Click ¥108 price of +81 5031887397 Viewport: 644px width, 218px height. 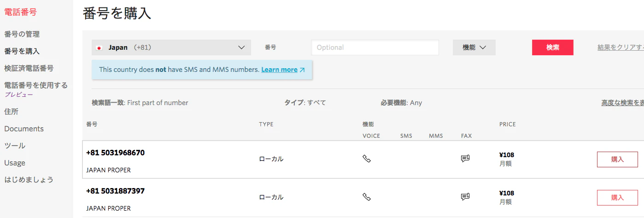click(x=507, y=194)
